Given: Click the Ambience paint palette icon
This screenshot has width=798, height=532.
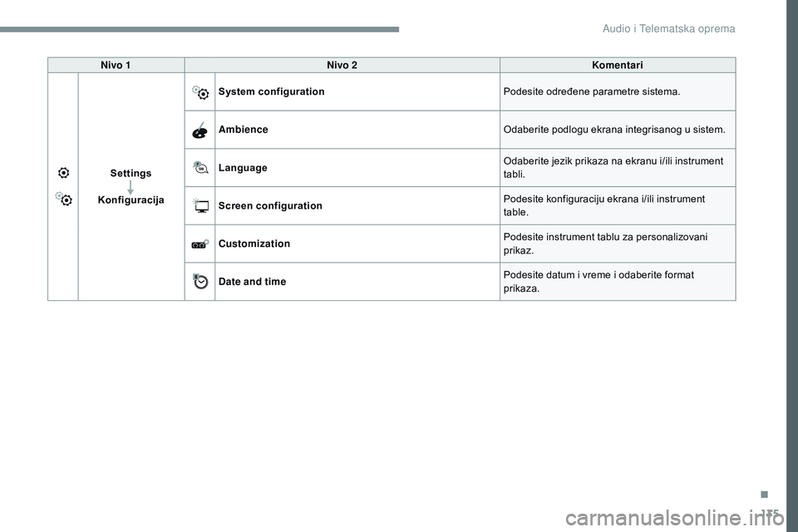Looking at the screenshot, I should pyautogui.click(x=200, y=131).
